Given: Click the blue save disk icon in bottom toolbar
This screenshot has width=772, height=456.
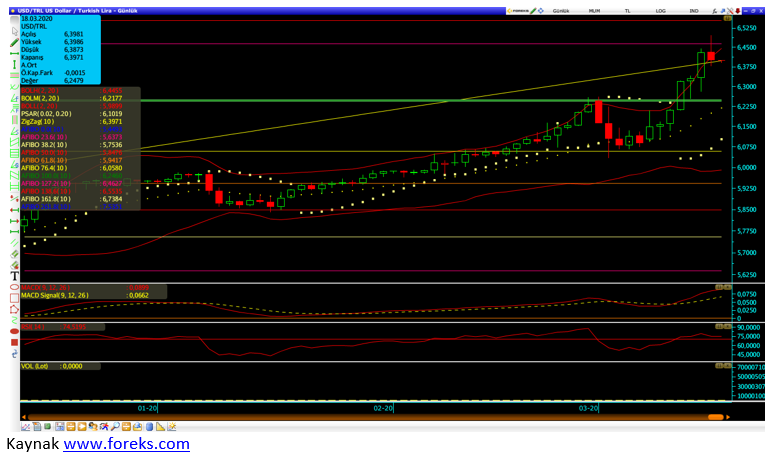Looking at the screenshot, I should (x=61, y=427).
